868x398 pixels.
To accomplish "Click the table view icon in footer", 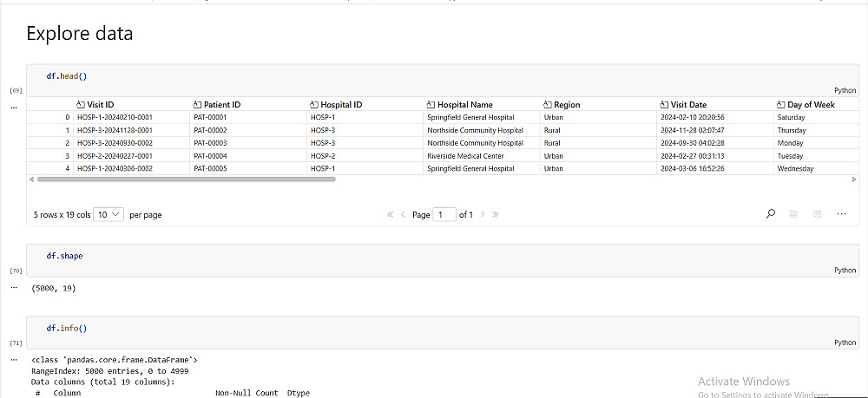I will 793,214.
